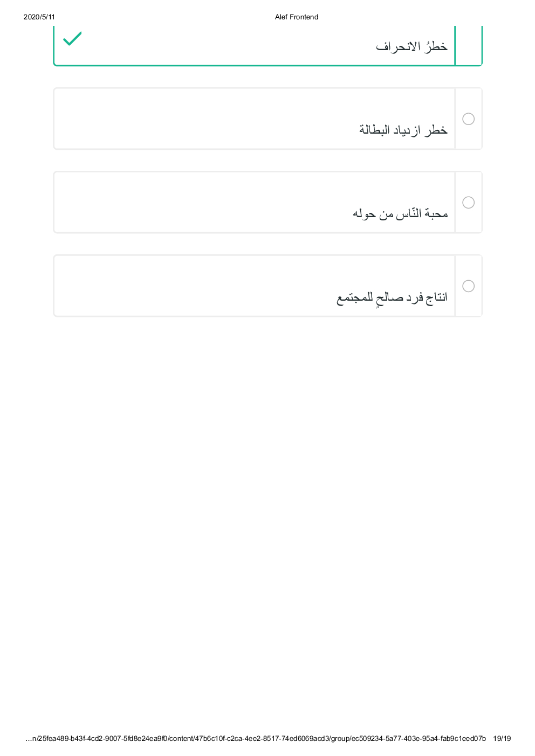Open the page URL in the footer
The height and width of the screenshot is (756, 535).
(256, 738)
